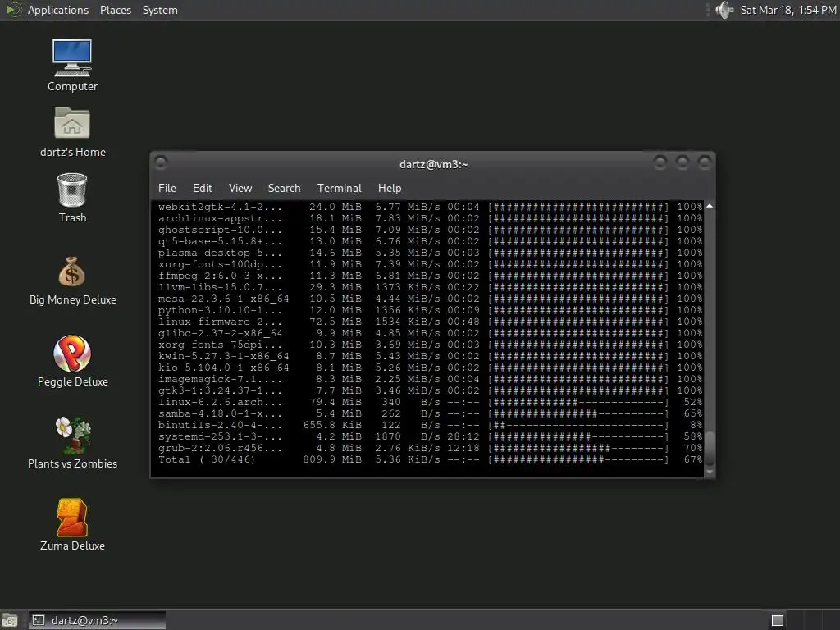Click the text binutils-2.40-4-...
The width and height of the screenshot is (840, 630).
(x=220, y=426)
